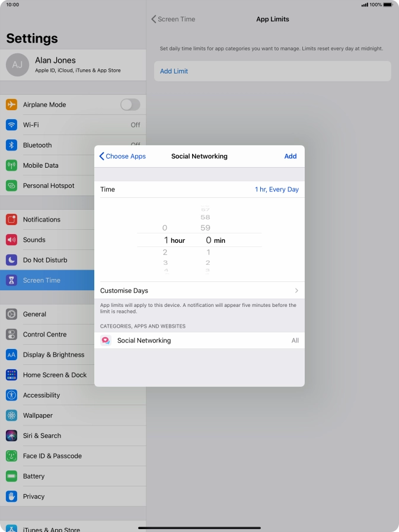Select 2 in the hour picker wheel
Viewport: 399px width, 532px height.
point(165,253)
